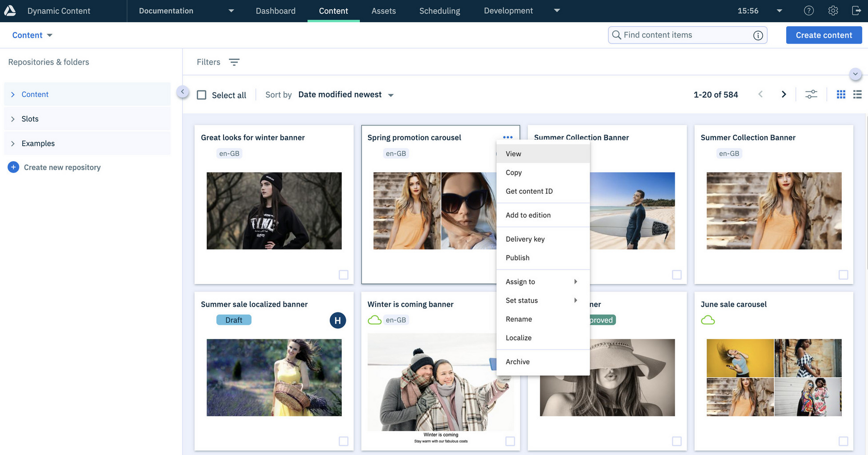Select the surfer Summer Collection Banner checkbox
This screenshot has width=868, height=455.
pyautogui.click(x=677, y=275)
